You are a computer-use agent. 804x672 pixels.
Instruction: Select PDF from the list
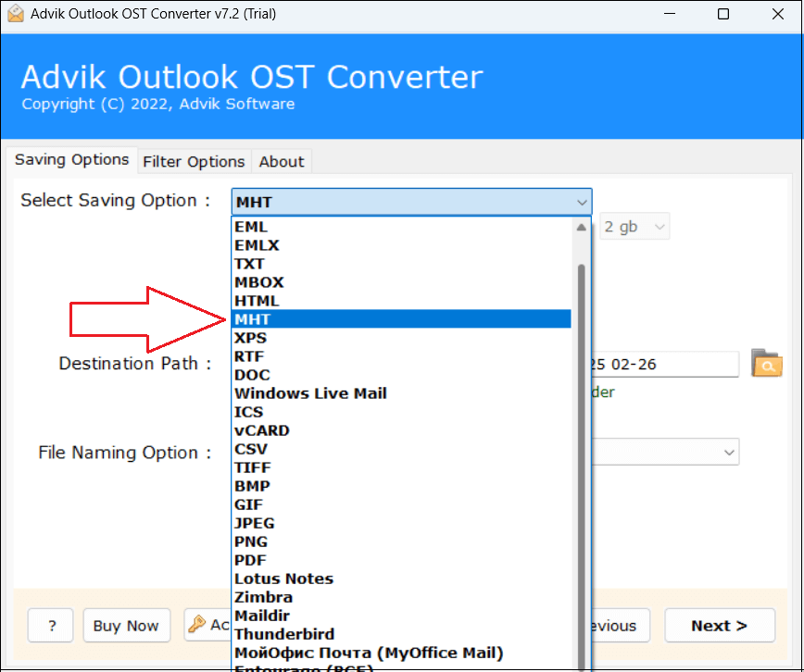coord(401,560)
